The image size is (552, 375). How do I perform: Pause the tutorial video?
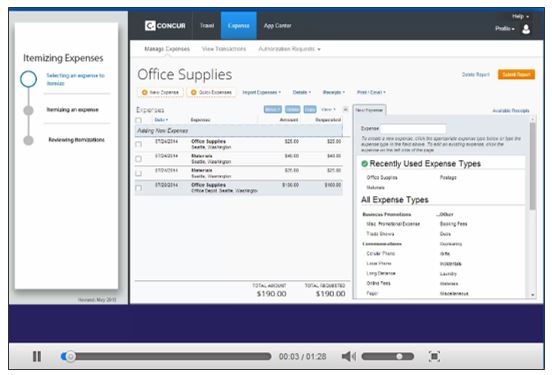point(37,356)
